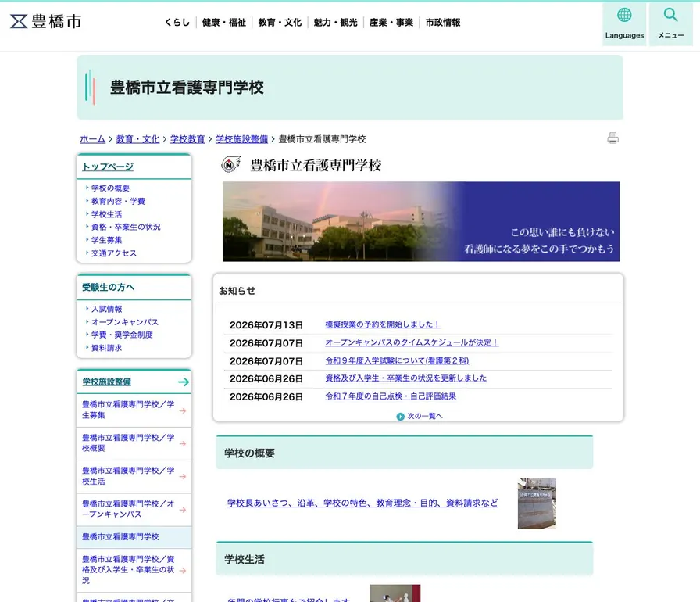Open the 市政情報 menu
The height and width of the screenshot is (602, 700).
click(x=443, y=23)
